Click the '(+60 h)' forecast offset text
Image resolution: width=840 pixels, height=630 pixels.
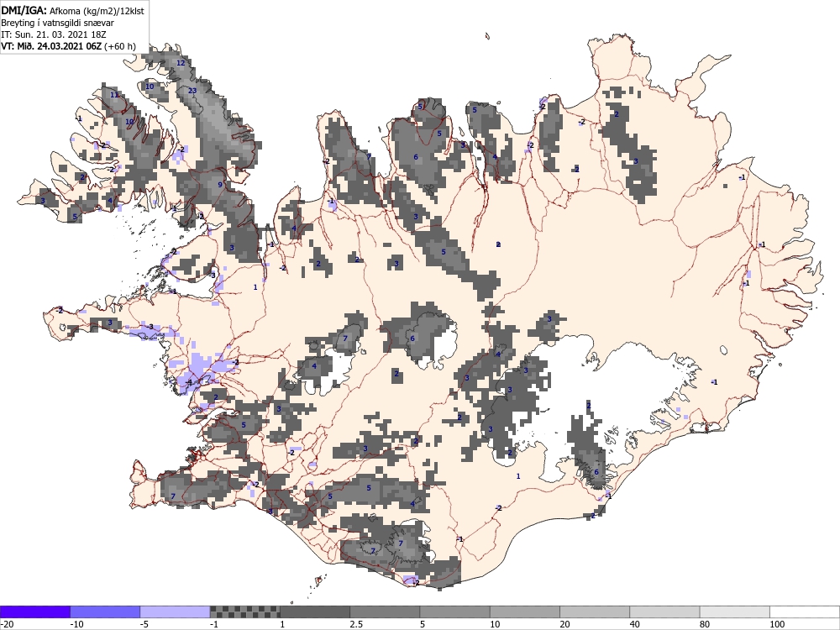coord(120,46)
